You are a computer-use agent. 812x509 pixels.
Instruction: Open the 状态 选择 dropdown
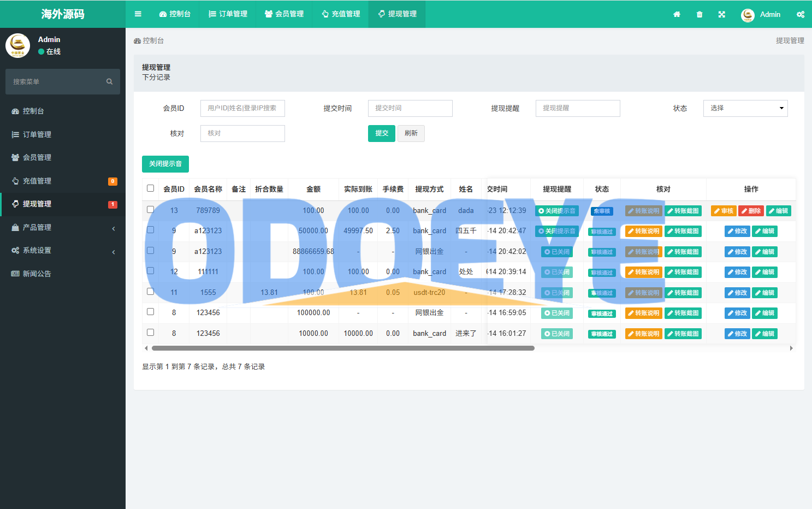coord(745,108)
